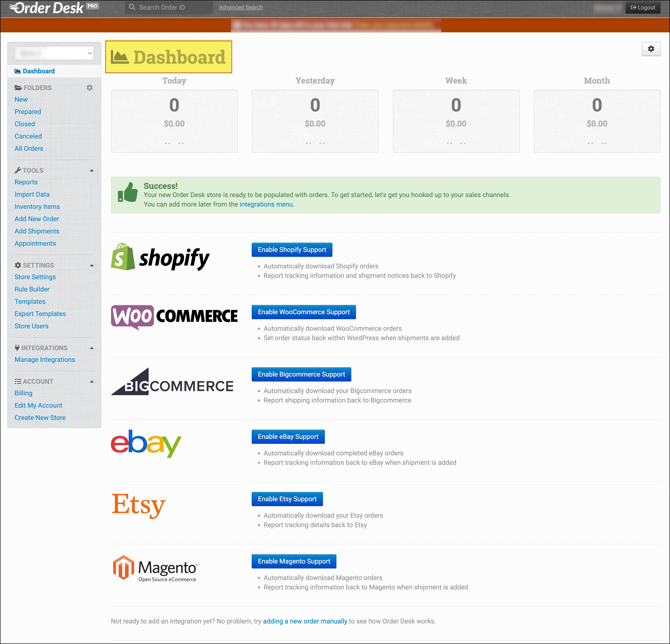Open Rule Builder in sidebar
670x644 pixels.
(32, 289)
